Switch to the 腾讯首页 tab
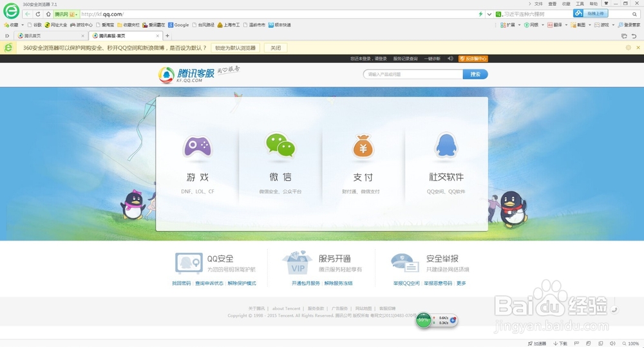This screenshot has width=644, height=348. pyautogui.click(x=50, y=36)
